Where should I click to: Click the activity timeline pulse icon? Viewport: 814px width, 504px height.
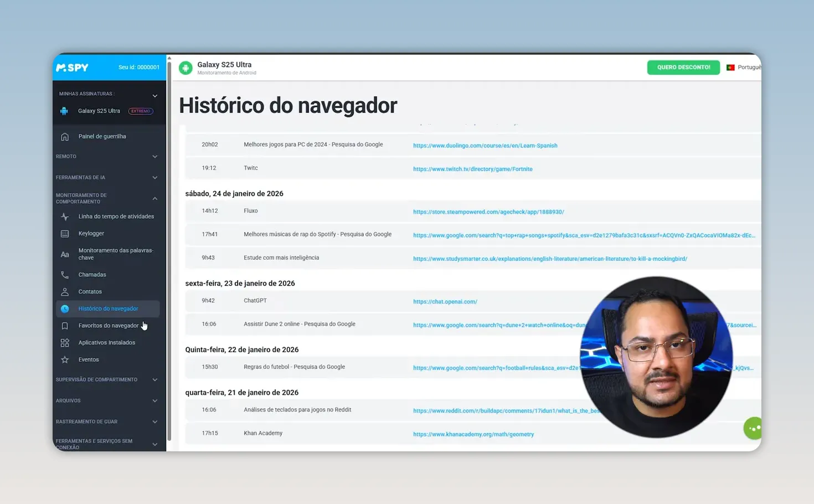click(x=65, y=217)
